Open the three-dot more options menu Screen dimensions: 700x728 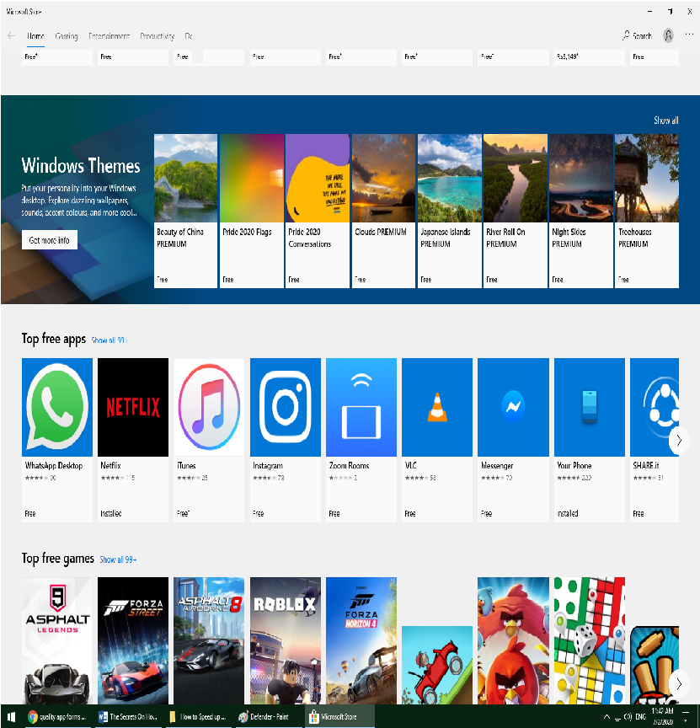click(x=689, y=35)
